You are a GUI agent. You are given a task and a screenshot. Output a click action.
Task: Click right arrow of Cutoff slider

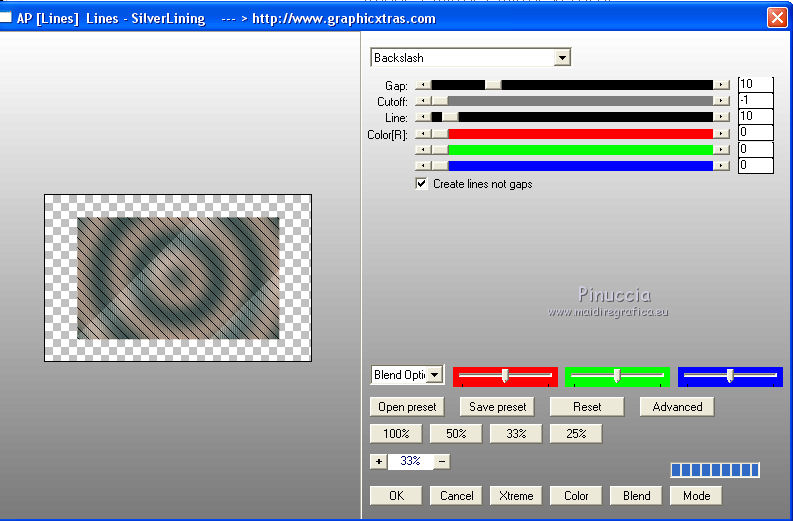(721, 101)
